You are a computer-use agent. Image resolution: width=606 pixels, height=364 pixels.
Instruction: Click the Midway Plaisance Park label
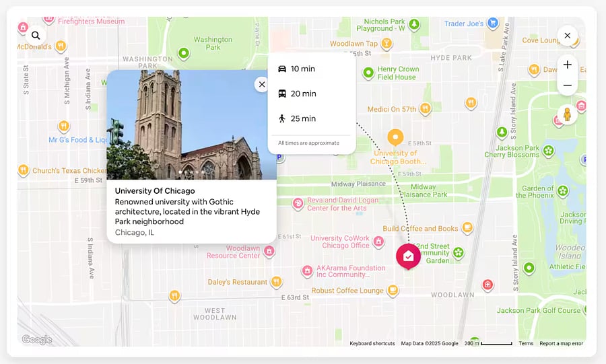424,190
